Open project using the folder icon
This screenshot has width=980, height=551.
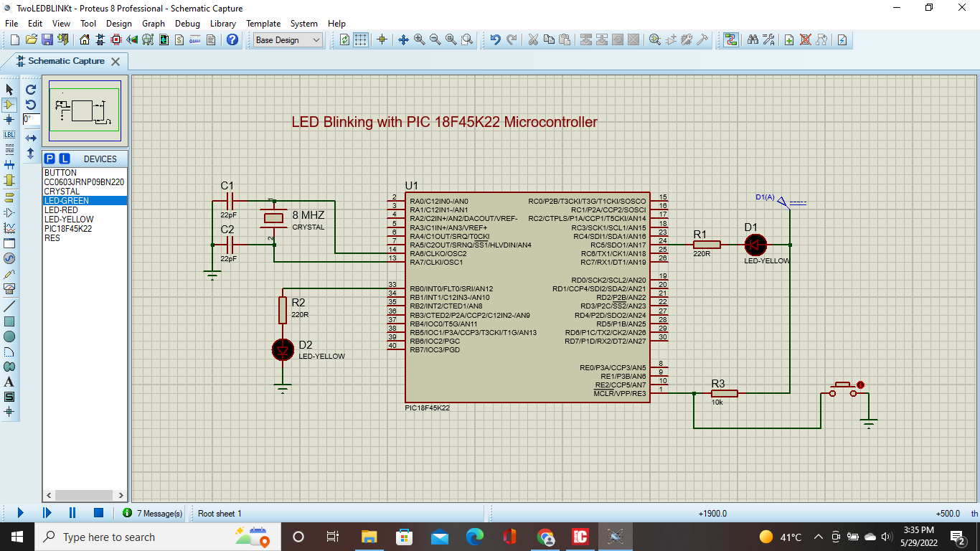[31, 40]
